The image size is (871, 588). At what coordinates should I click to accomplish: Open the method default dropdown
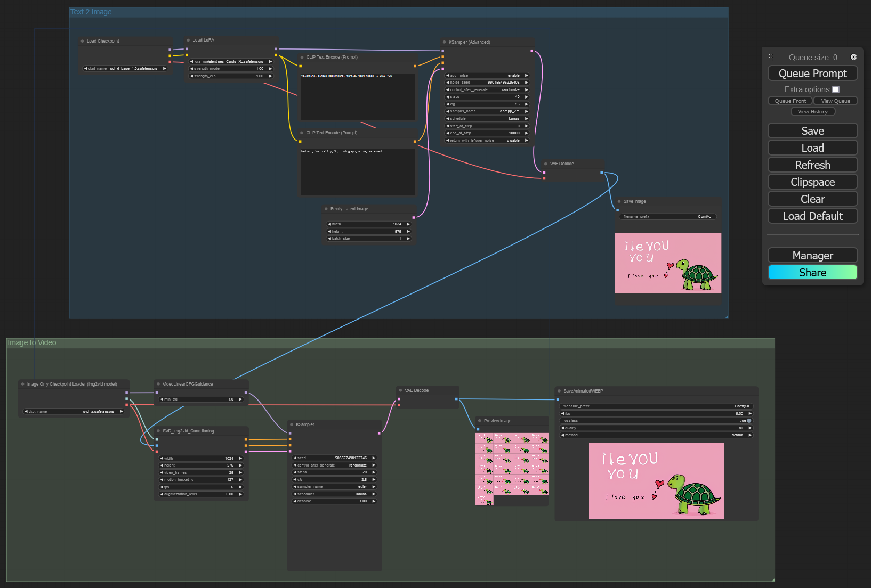[x=656, y=435]
